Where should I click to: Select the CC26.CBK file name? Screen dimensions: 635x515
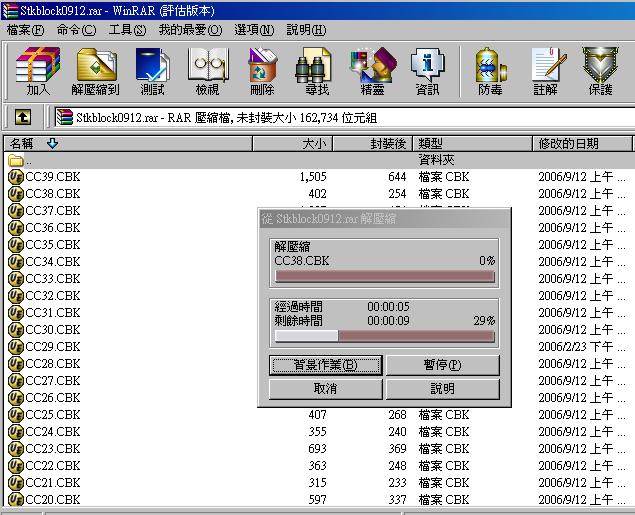coord(53,398)
